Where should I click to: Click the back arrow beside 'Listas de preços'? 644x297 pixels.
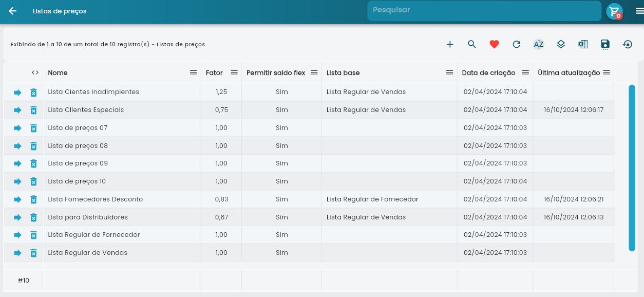point(12,11)
